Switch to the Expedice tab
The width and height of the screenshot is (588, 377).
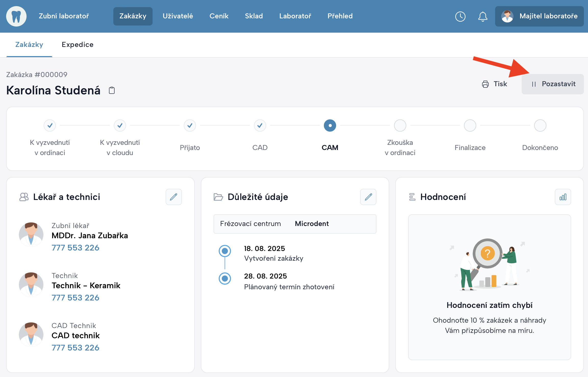click(78, 45)
